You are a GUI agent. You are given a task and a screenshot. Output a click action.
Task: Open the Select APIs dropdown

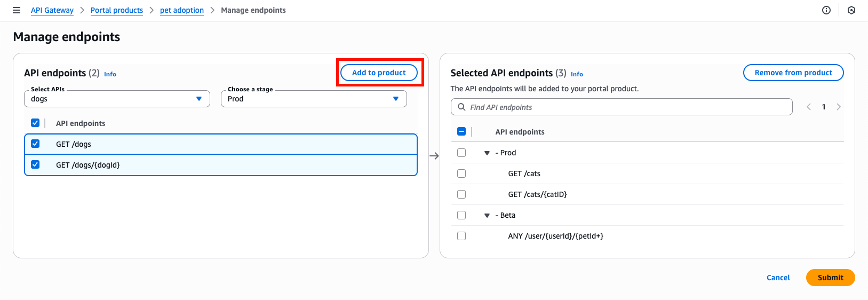pos(117,99)
